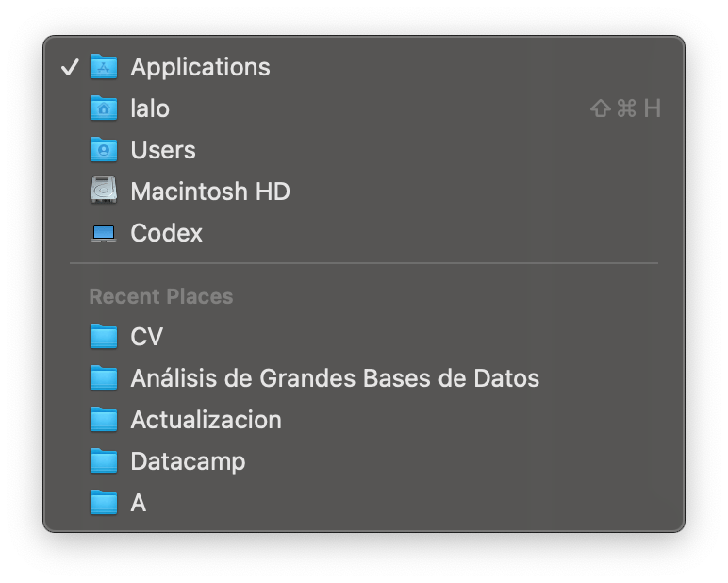The image size is (728, 583).
Task: Open the recent place named CV
Action: (146, 337)
